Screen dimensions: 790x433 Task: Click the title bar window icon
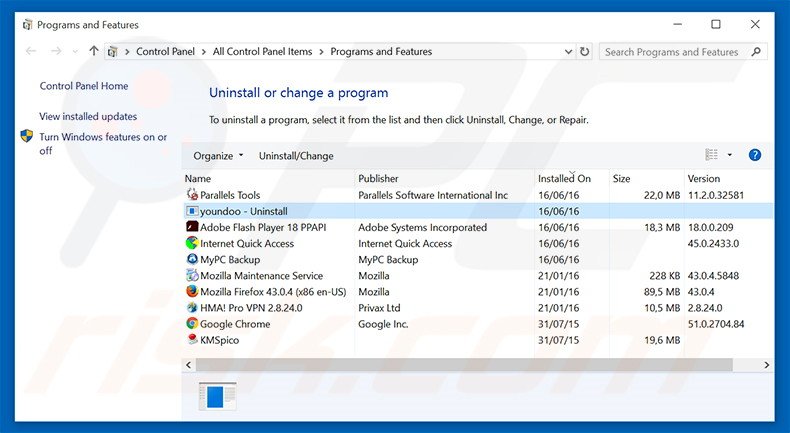27,25
